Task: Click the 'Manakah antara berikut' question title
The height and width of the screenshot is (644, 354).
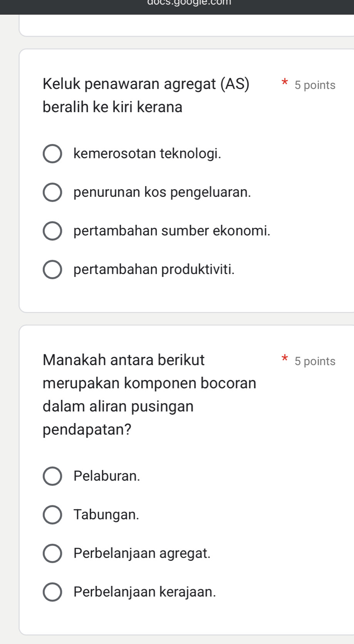Action: (x=124, y=360)
